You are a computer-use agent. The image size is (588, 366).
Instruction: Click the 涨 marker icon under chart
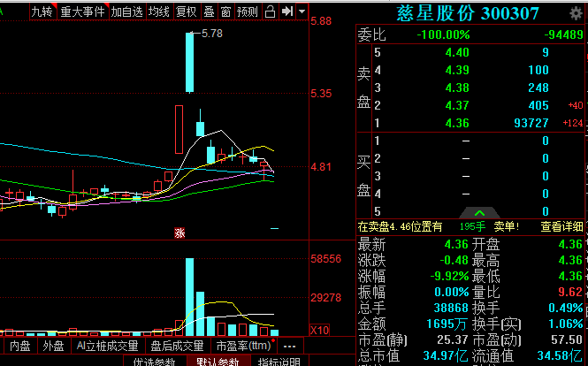point(179,233)
